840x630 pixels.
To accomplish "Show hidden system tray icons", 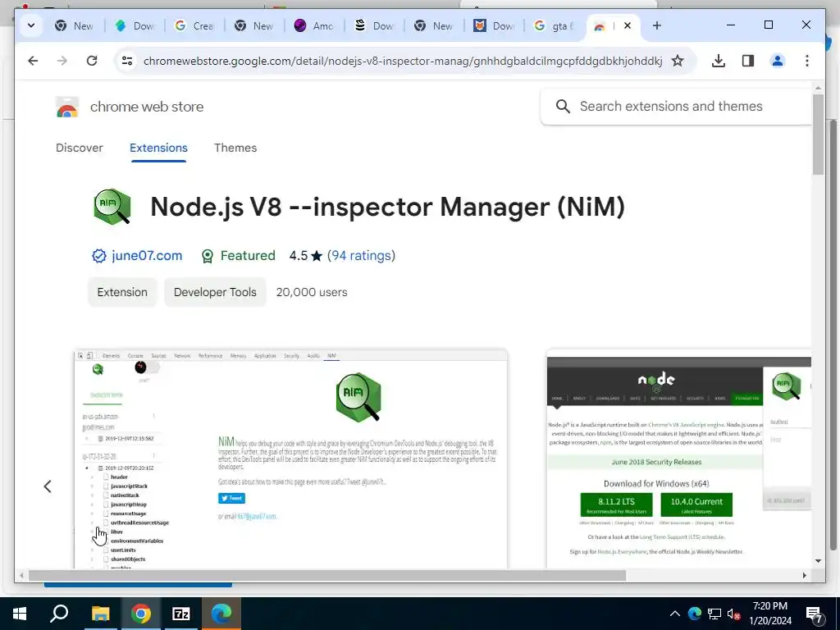I will tap(674, 614).
